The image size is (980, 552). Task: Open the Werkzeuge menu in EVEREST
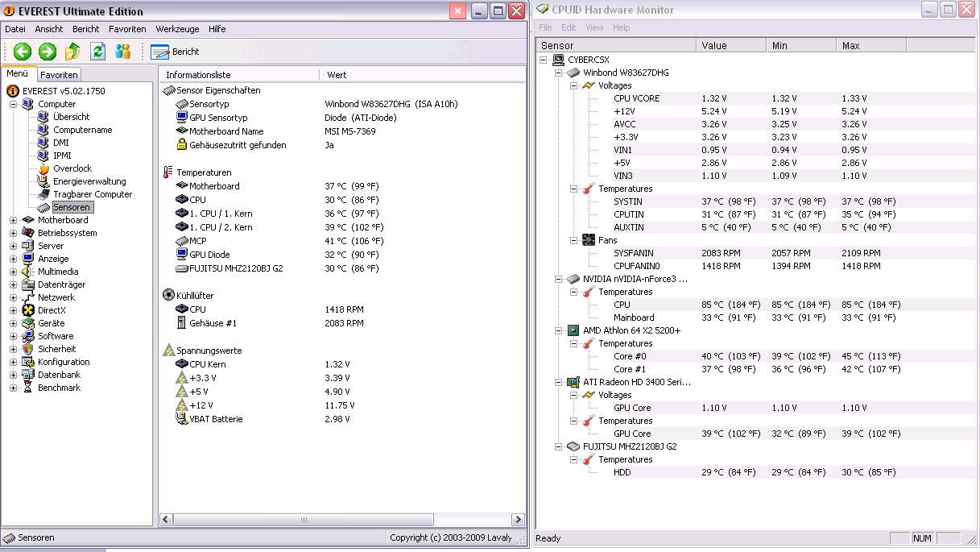[x=177, y=29]
